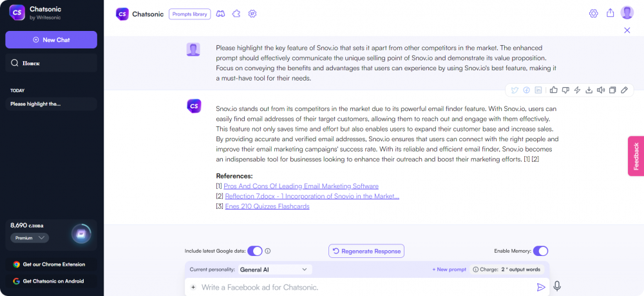The image size is (644, 296).
Task: Click the + New prompt link
Action: tap(449, 270)
